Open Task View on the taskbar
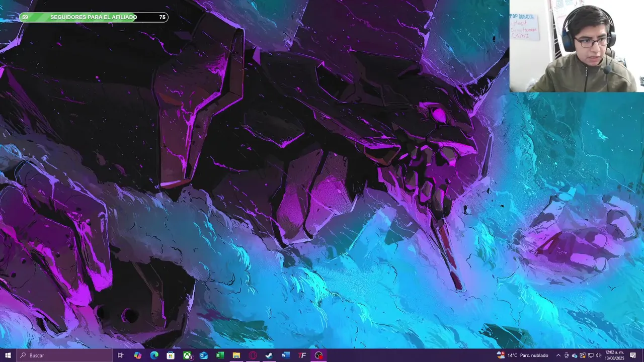The height and width of the screenshot is (362, 644). 121,355
